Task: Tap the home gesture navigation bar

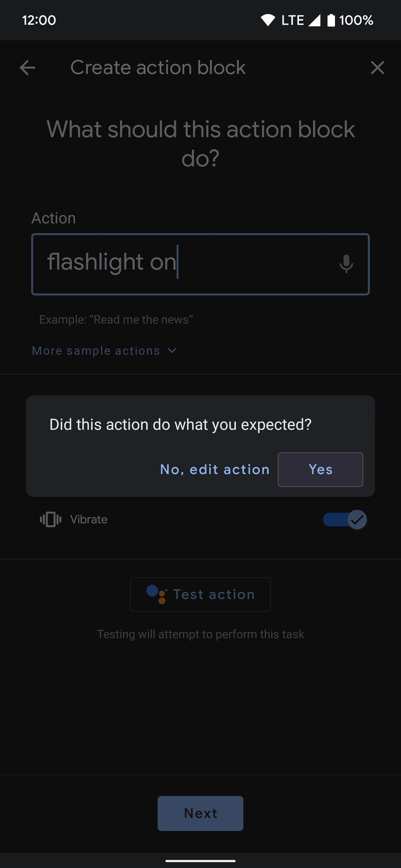Action: coord(200,861)
